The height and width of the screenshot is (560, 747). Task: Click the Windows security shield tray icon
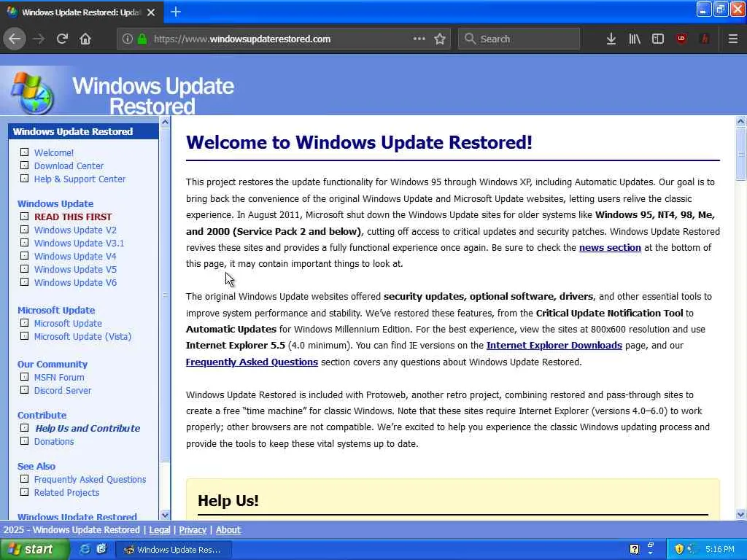point(679,549)
